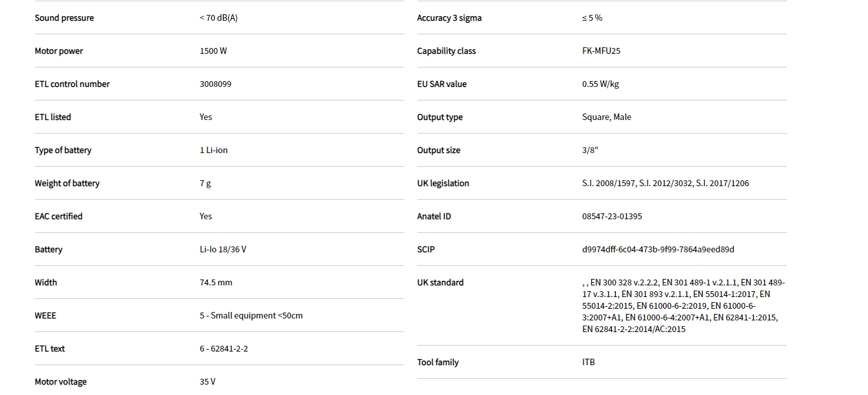Click the capability class value FK-MFU25

pos(601,51)
